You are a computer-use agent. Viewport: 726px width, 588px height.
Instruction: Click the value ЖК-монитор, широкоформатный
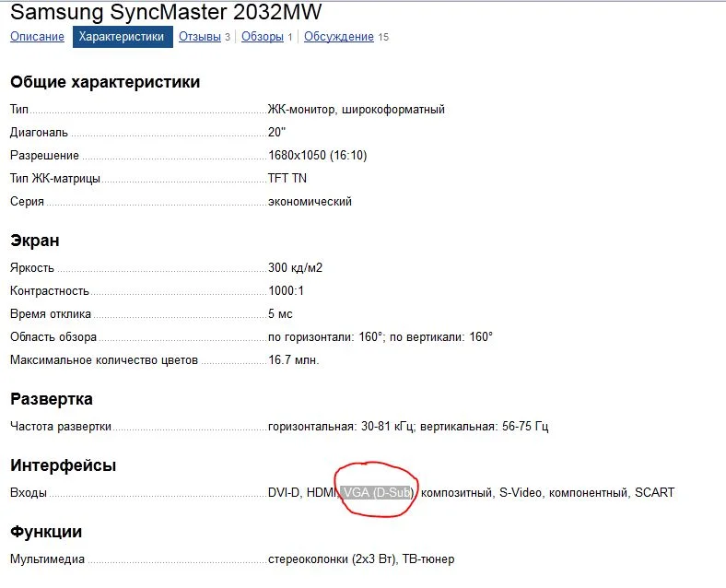[x=356, y=110]
